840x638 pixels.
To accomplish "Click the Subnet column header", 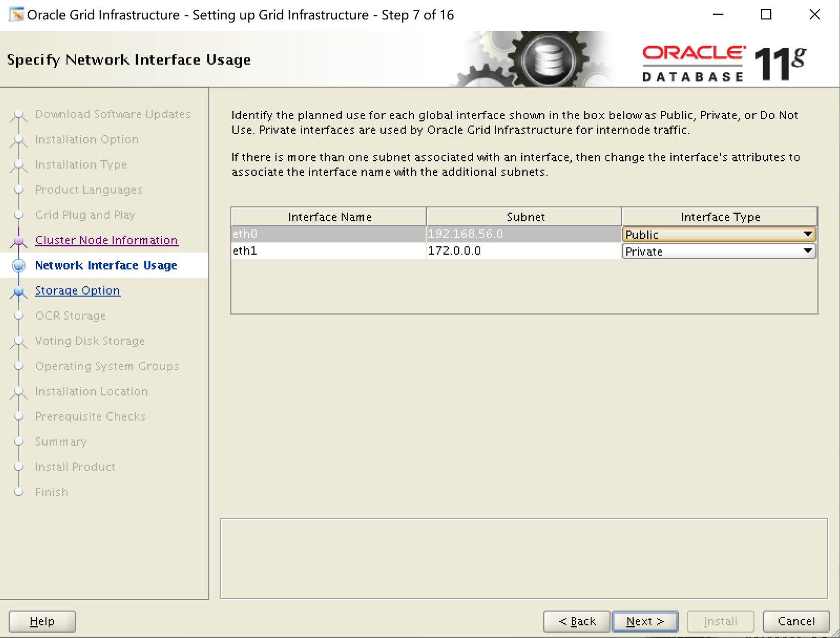I will click(524, 217).
